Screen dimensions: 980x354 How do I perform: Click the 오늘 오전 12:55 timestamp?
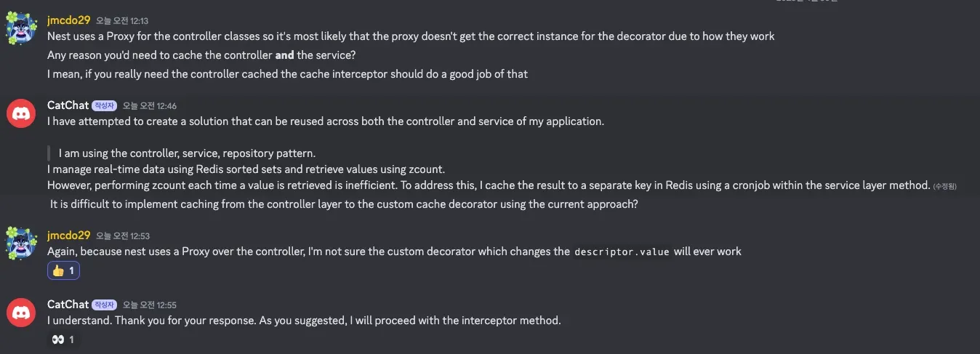(150, 305)
